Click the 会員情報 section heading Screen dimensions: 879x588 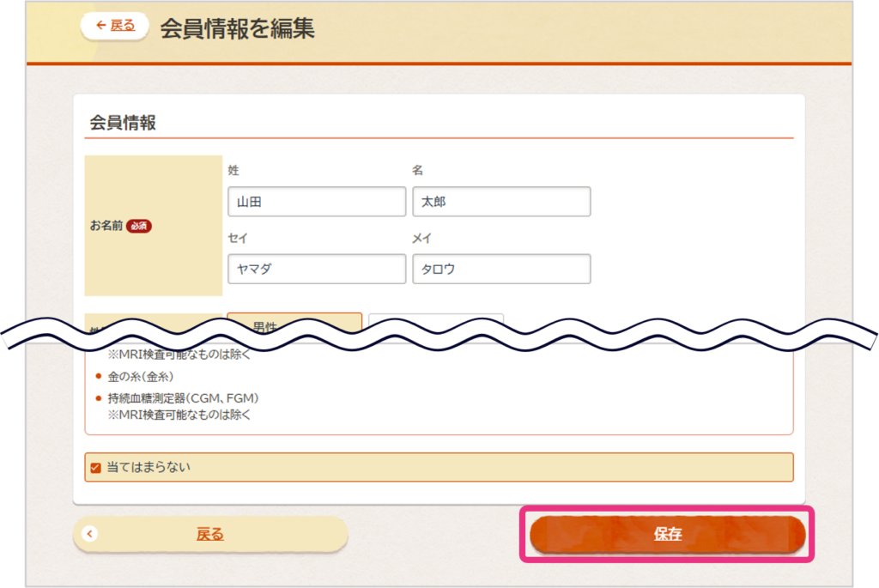point(123,123)
